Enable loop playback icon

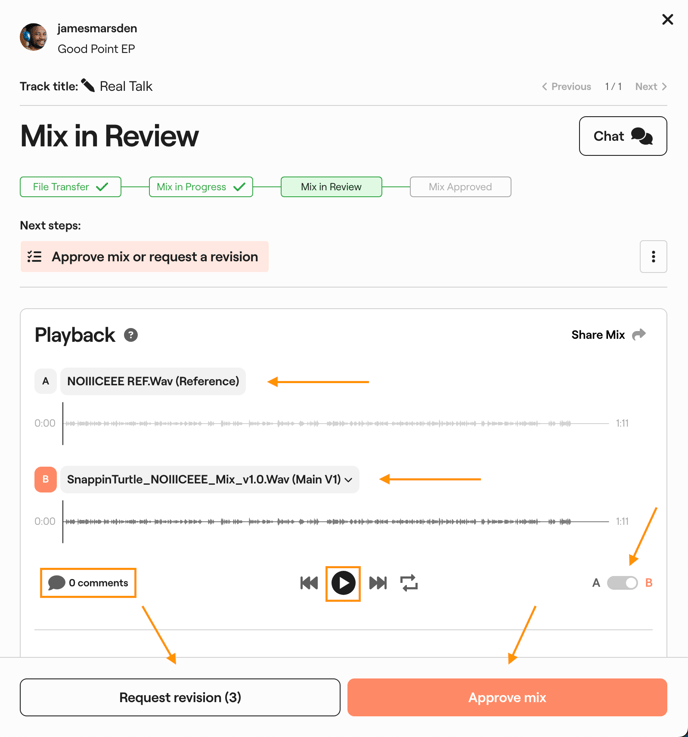[x=409, y=583]
